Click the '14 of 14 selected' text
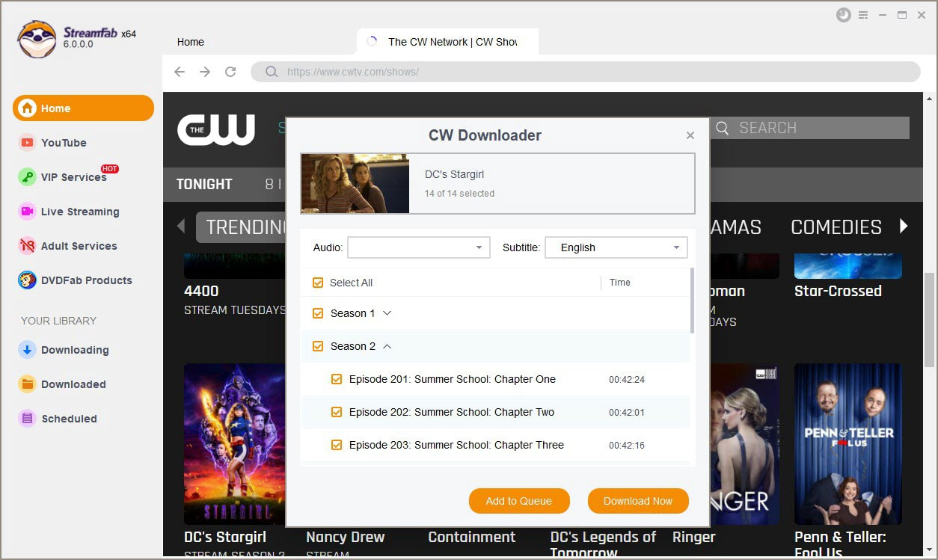The width and height of the screenshot is (938, 560). [459, 194]
